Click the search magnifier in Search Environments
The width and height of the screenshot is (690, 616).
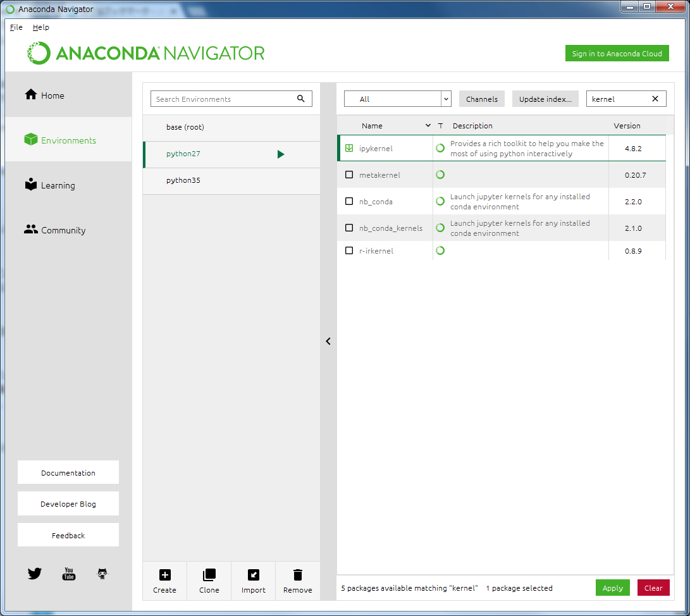[x=300, y=99]
